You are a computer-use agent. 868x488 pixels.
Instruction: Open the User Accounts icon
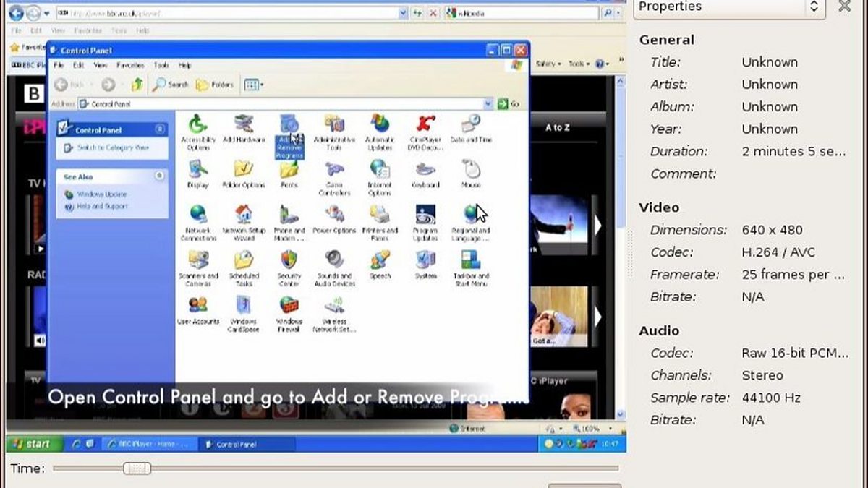tap(197, 305)
